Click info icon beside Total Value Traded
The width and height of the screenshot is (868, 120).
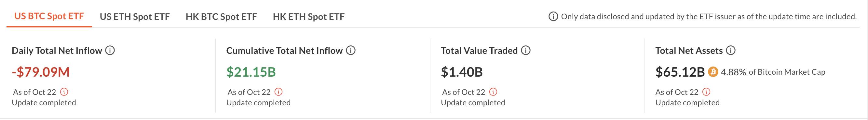click(526, 50)
